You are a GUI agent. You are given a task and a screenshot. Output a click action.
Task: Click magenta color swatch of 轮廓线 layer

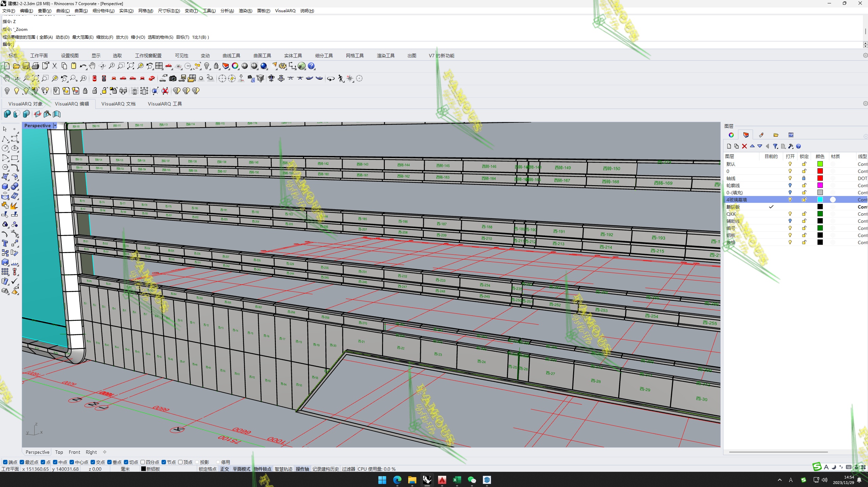(820, 186)
